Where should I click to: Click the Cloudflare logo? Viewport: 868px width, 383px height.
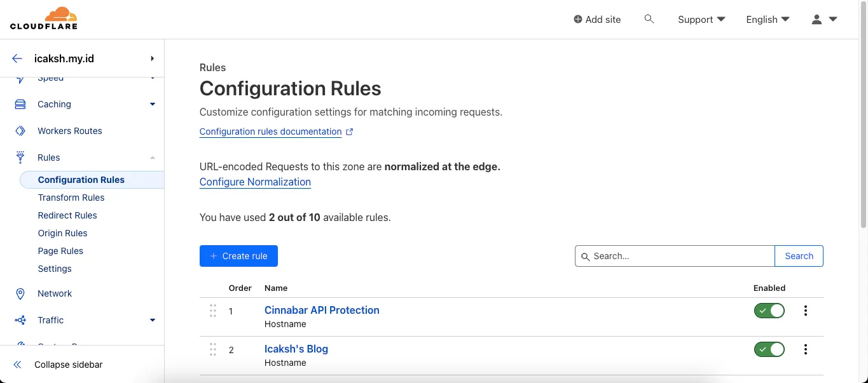[43, 18]
